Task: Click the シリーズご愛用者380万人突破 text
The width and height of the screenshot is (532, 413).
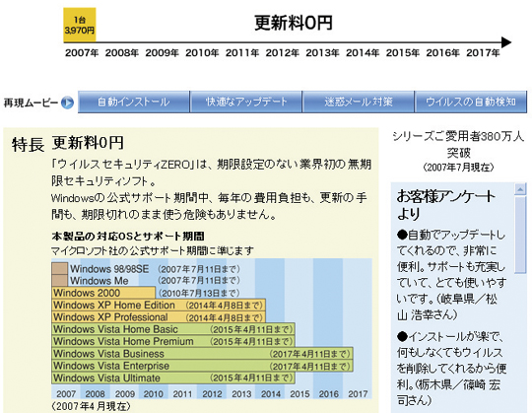Action: click(x=458, y=144)
